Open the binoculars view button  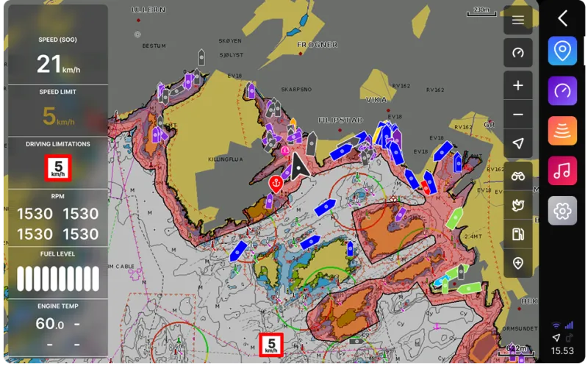pos(518,176)
